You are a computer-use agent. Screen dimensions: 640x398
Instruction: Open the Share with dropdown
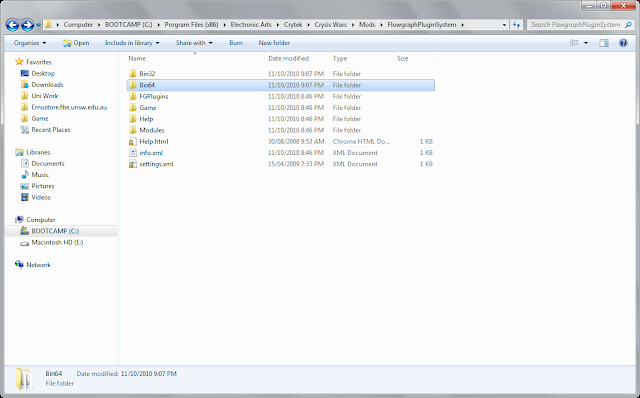pyautogui.click(x=194, y=43)
